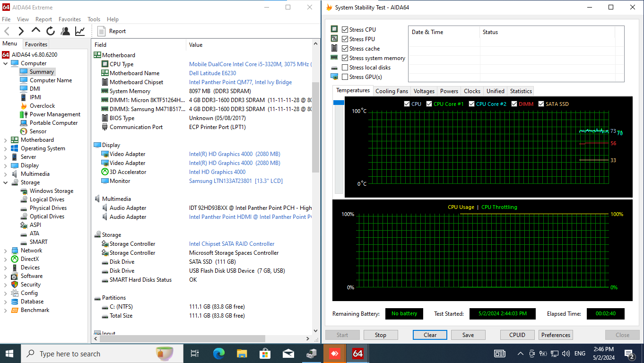Click the Up arrow in AIDA64 toolbar
The height and width of the screenshot is (363, 644).
[36, 31]
